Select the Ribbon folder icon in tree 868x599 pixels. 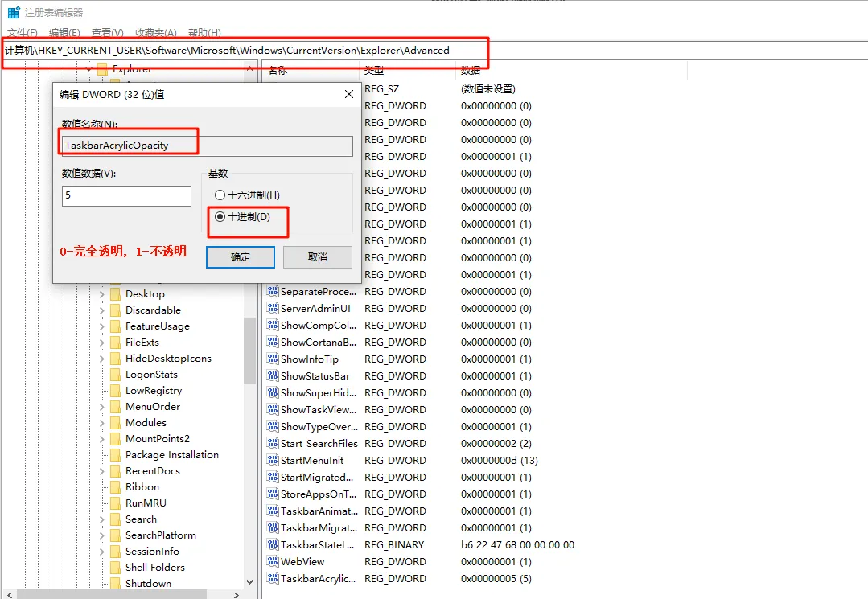[115, 487]
